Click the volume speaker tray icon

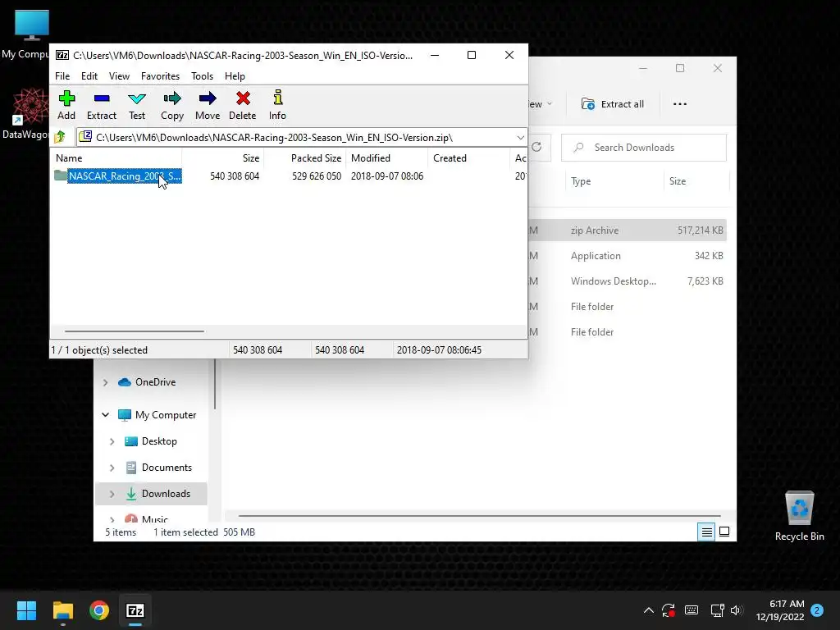[x=736, y=610]
